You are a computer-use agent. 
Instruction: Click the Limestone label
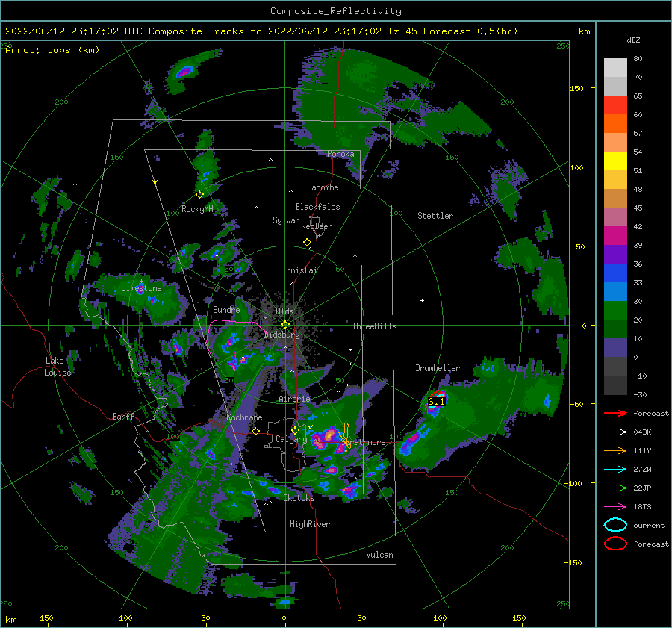click(x=141, y=288)
